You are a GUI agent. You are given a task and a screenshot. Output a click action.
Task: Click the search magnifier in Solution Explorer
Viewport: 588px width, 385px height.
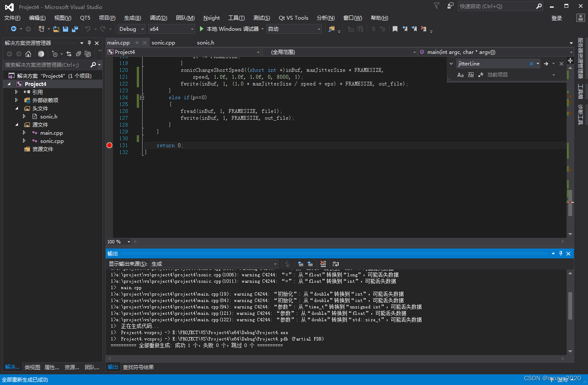93,65
